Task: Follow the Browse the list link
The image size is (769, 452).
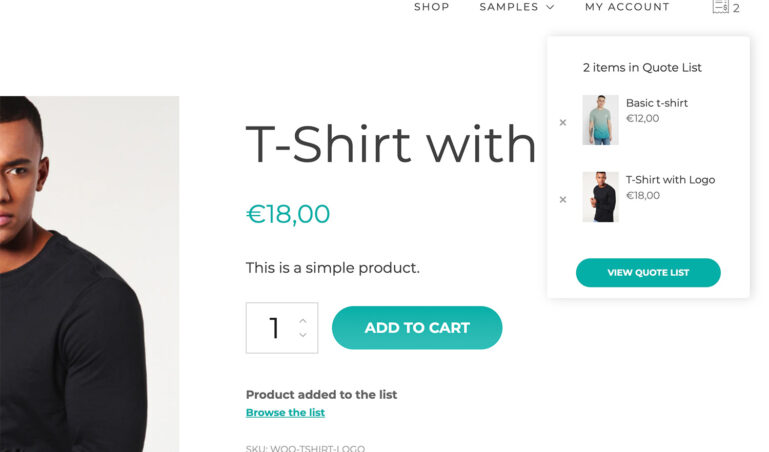Action: tap(285, 412)
